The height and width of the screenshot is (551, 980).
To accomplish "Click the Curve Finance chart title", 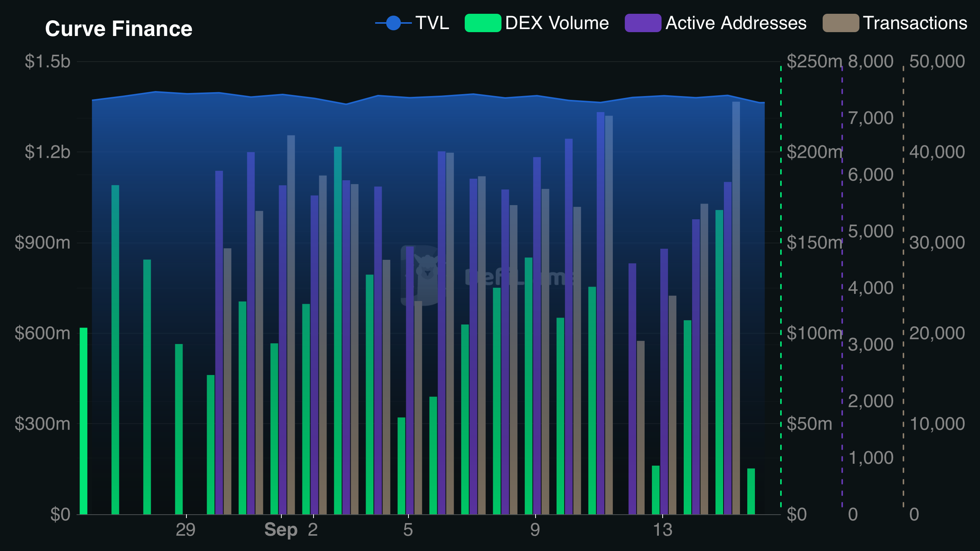I will pyautogui.click(x=119, y=29).
